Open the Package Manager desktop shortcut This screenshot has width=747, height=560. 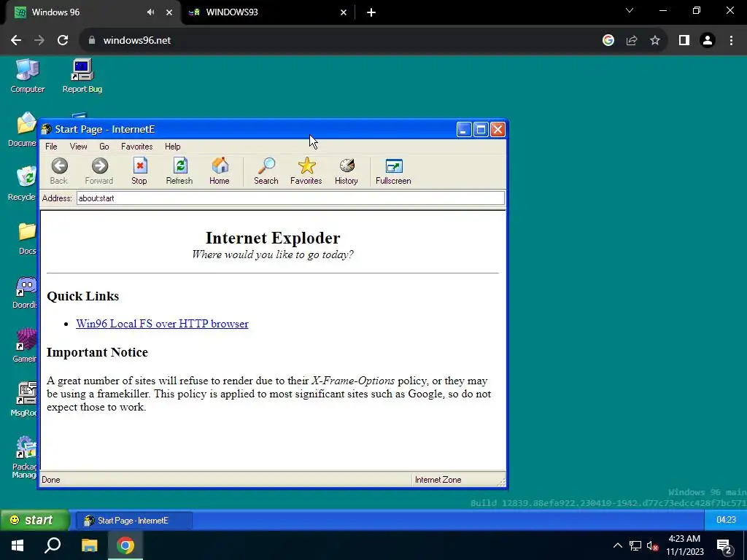click(24, 457)
